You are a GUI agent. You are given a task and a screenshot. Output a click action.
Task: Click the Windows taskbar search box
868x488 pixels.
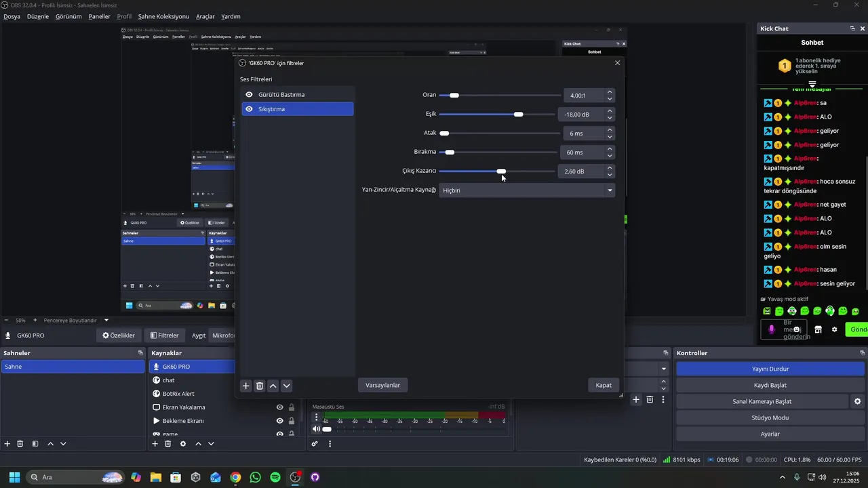pos(75,477)
